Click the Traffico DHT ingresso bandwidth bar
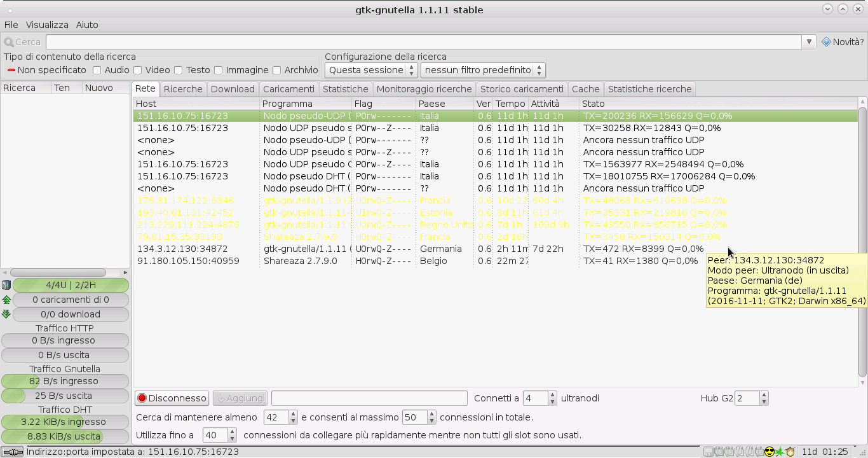This screenshot has height=458, width=868. point(65,422)
